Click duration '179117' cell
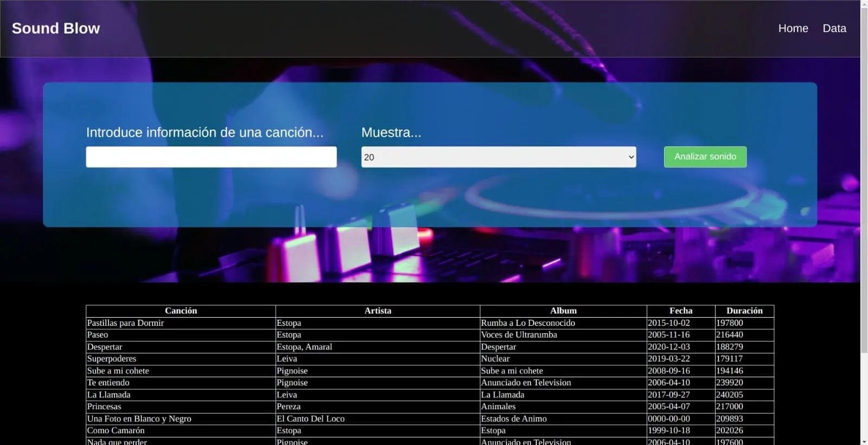Image resolution: width=868 pixels, height=445 pixels. coord(744,359)
